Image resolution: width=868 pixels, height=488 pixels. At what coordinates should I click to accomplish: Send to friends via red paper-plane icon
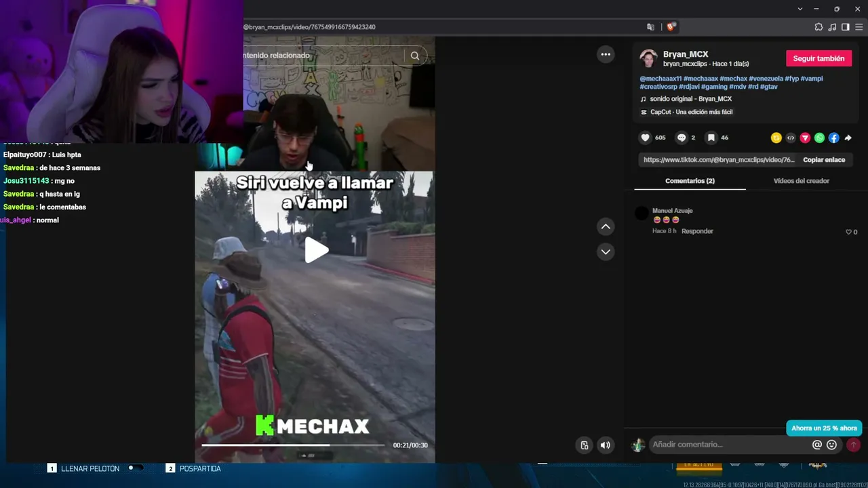(805, 138)
